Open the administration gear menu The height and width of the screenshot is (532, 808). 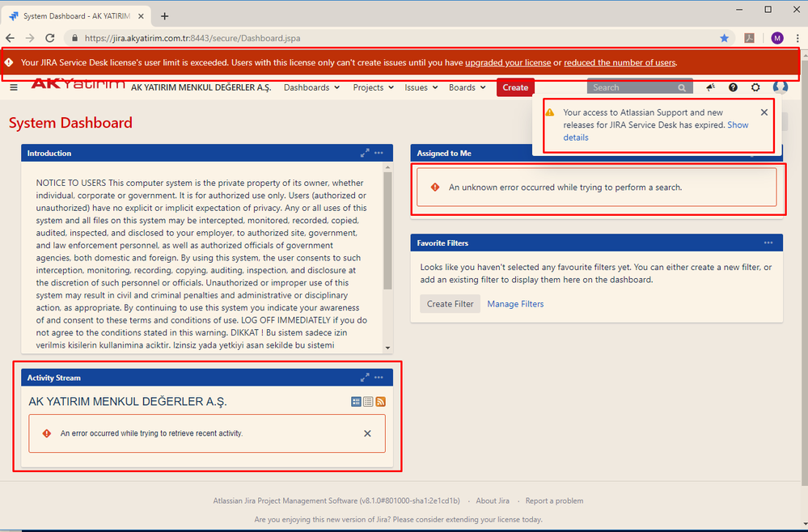pos(755,87)
